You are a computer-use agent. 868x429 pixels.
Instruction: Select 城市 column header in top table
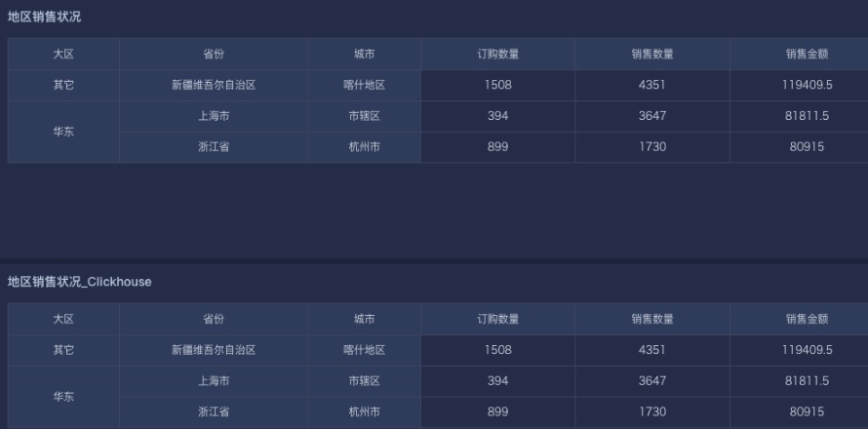[364, 54]
